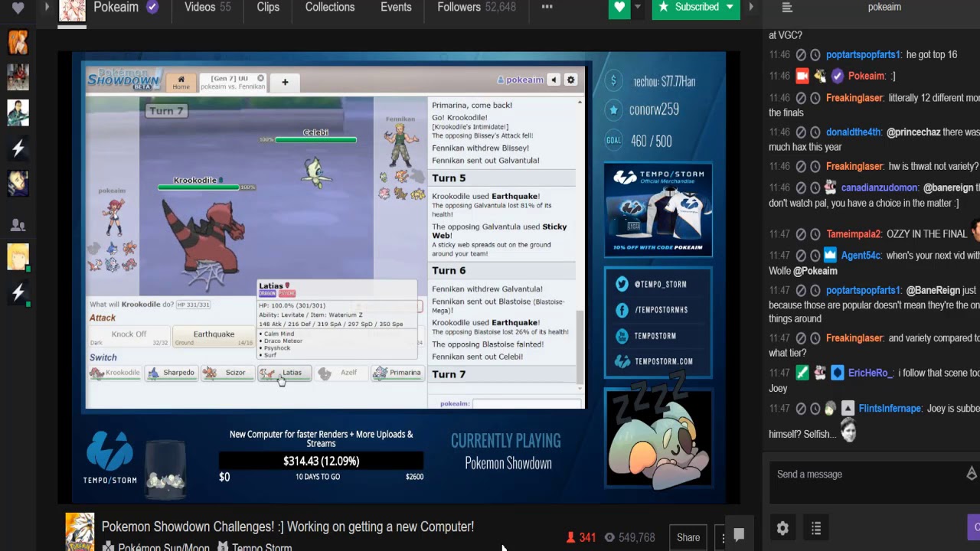The height and width of the screenshot is (551, 980).
Task: Open the friends icon in the left sidebar
Action: (18, 225)
